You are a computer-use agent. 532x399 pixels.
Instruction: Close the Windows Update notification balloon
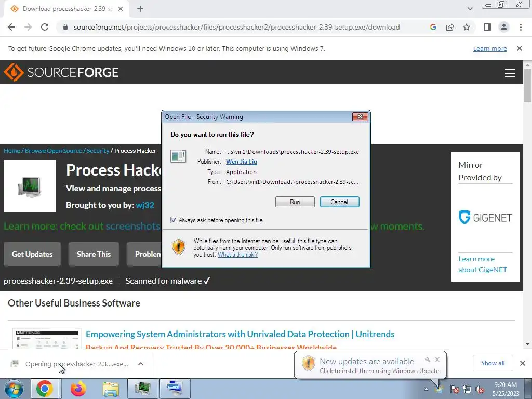pos(437,360)
